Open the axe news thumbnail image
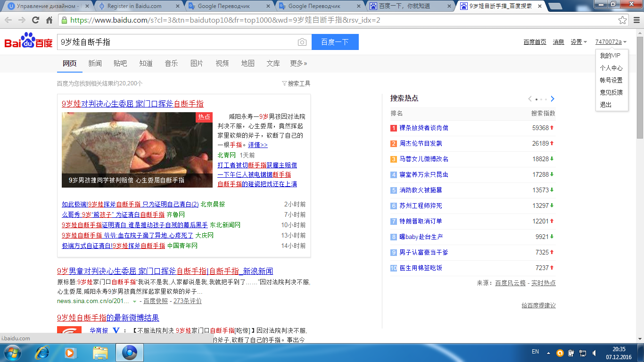Image resolution: width=644 pixels, height=362 pixels. click(137, 150)
